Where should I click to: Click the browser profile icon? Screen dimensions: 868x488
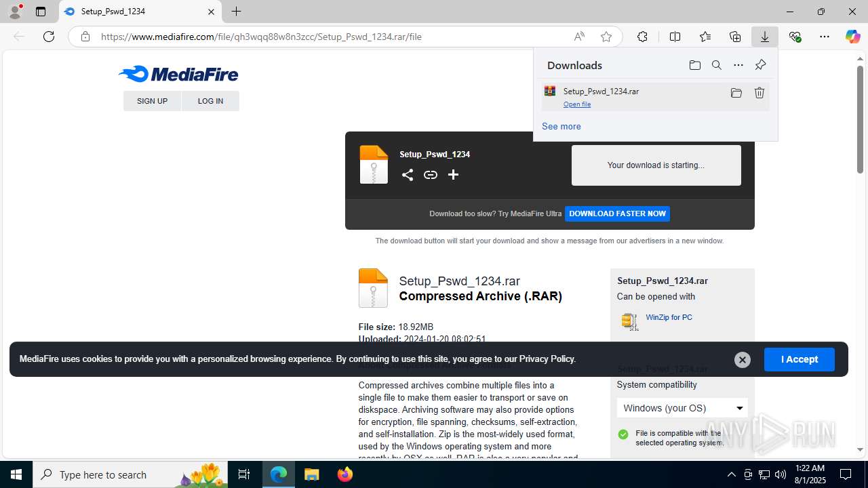(x=15, y=12)
